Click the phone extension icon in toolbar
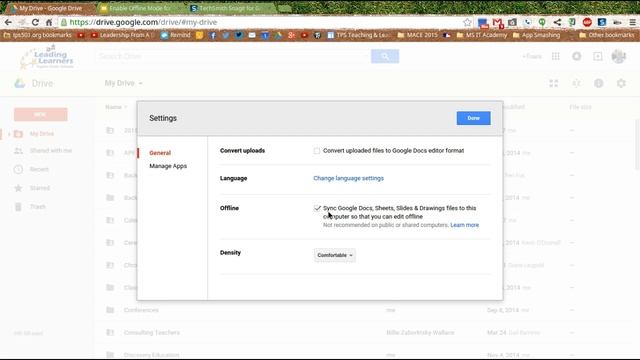Viewport: 640px width, 360px height. pos(527,22)
